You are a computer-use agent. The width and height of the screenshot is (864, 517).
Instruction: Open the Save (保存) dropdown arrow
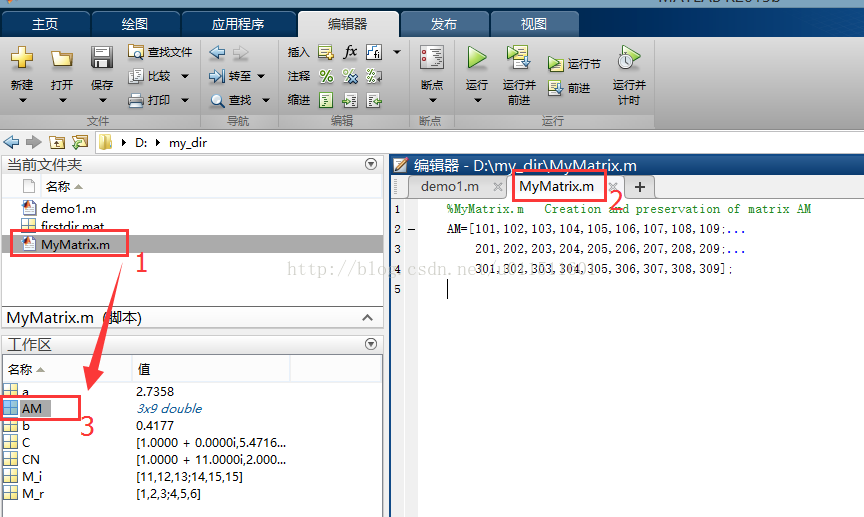click(x=102, y=100)
